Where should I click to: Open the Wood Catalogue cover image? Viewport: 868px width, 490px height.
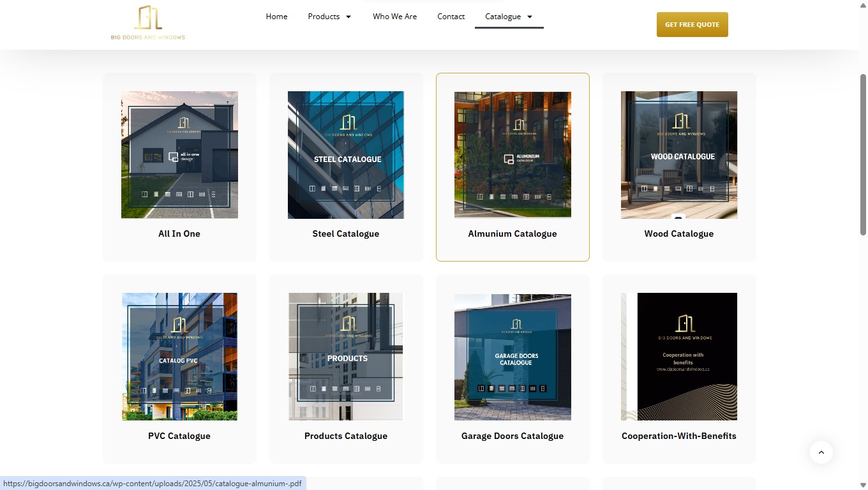(x=678, y=155)
